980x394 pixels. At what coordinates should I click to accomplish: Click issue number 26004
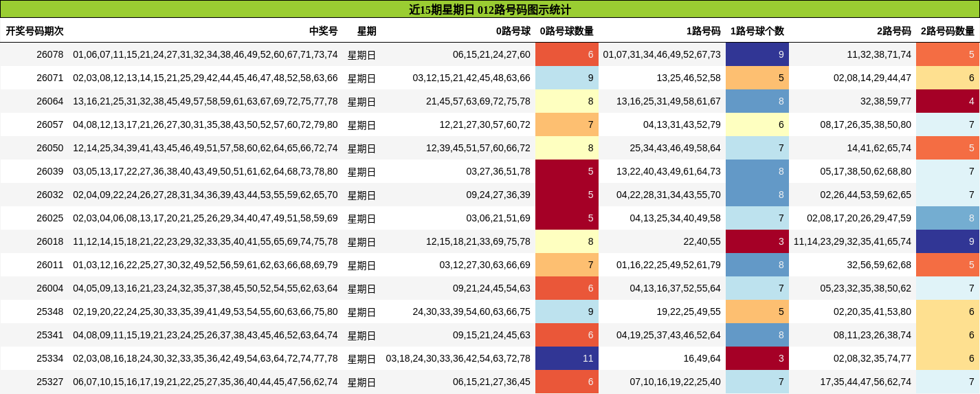coord(49,288)
